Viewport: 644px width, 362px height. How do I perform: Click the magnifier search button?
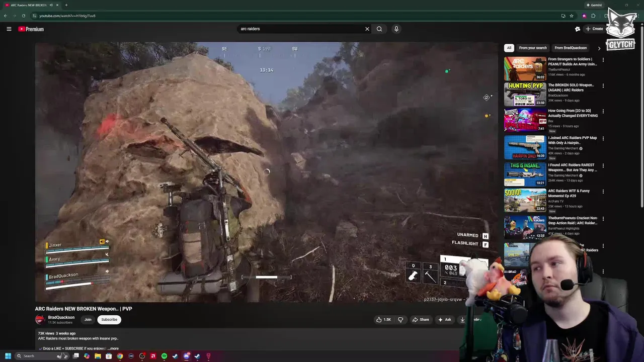[x=379, y=29]
